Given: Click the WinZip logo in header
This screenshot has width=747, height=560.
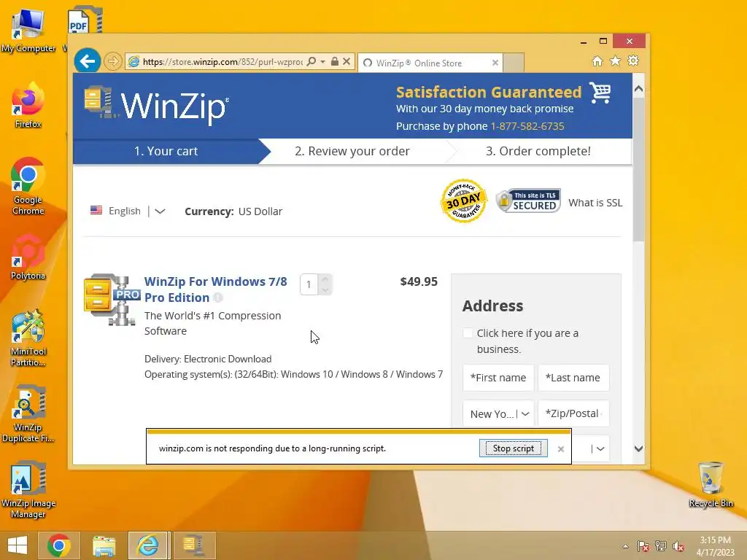Looking at the screenshot, I should point(157,104).
